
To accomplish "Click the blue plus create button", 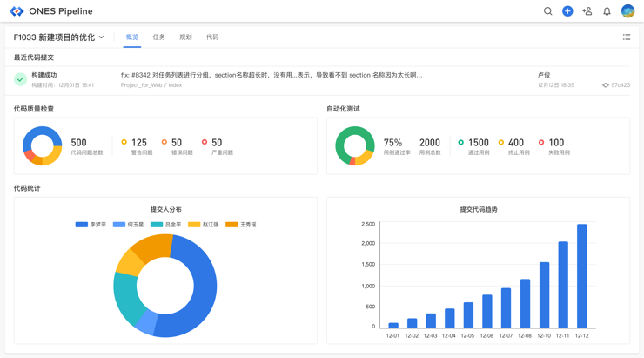I will [x=567, y=11].
